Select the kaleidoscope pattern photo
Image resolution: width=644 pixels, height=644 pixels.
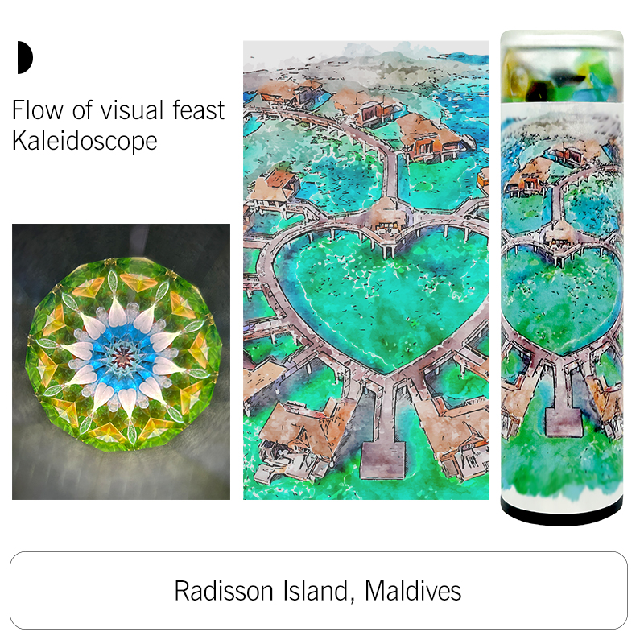pyautogui.click(x=122, y=361)
